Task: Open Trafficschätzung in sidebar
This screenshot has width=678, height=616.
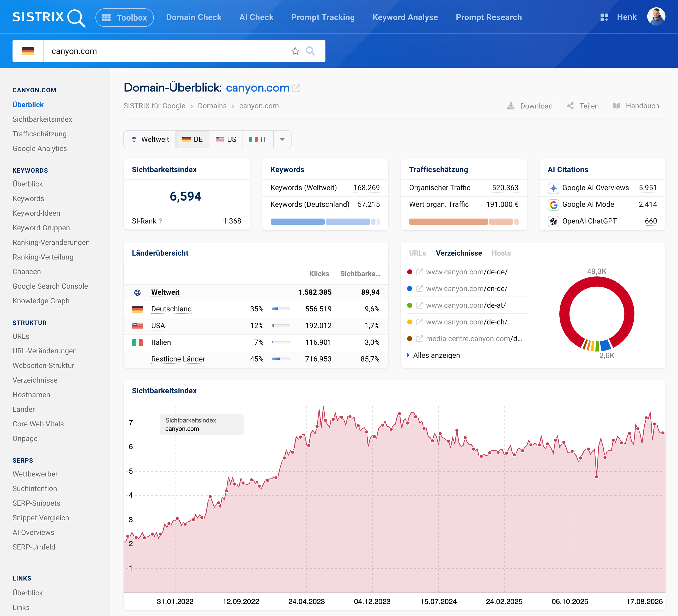Action: coord(40,134)
